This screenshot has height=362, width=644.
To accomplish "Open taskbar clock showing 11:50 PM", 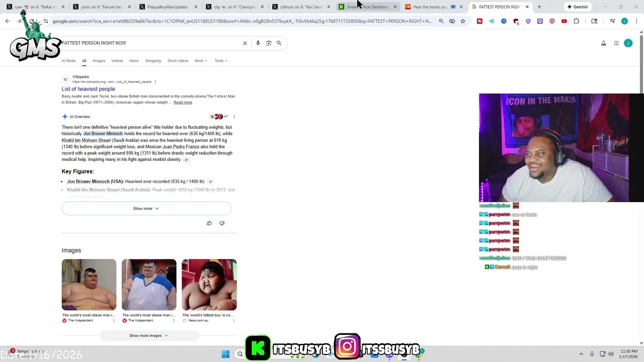I will [x=629, y=354].
